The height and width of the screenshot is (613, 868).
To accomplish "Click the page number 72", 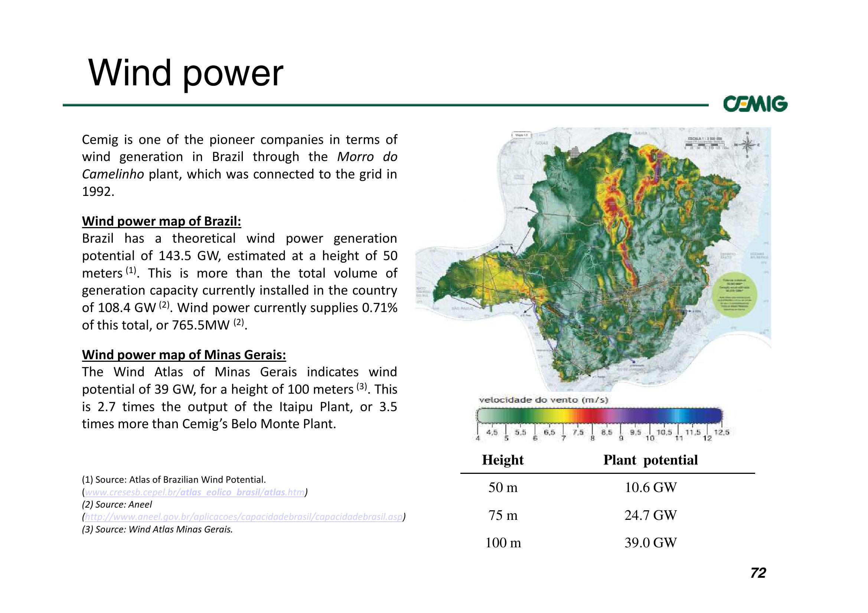I will 758,573.
